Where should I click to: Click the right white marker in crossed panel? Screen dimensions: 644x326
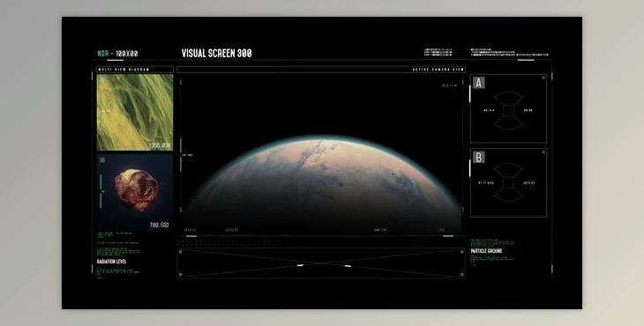pyautogui.click(x=348, y=266)
